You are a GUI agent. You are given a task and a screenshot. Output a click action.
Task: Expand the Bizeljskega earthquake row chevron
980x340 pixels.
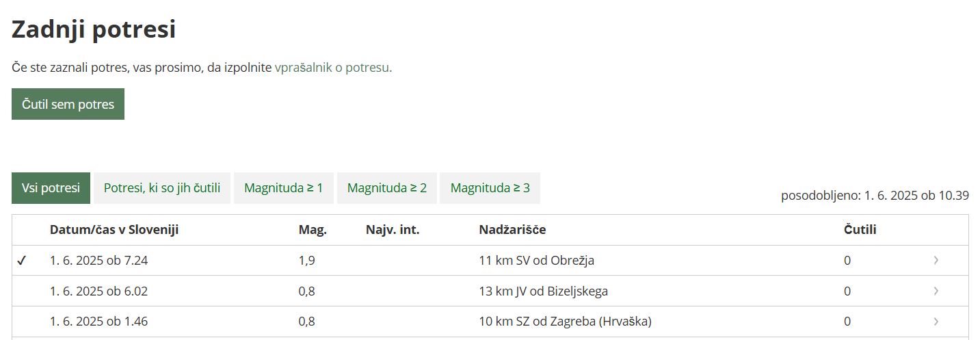click(936, 291)
